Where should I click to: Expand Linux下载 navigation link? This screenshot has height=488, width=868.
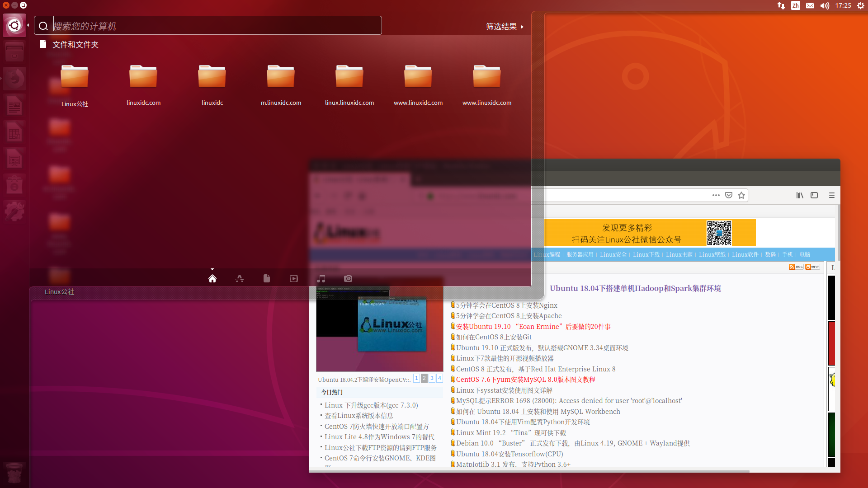click(x=647, y=254)
